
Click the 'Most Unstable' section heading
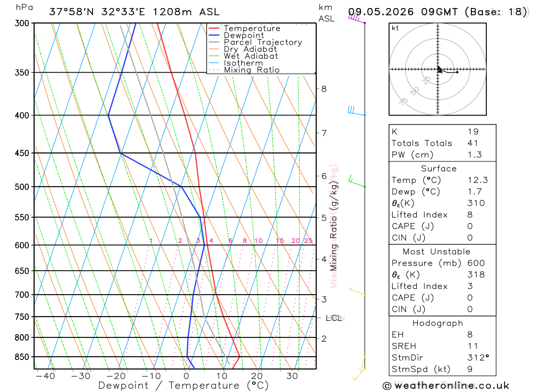[437, 252]
